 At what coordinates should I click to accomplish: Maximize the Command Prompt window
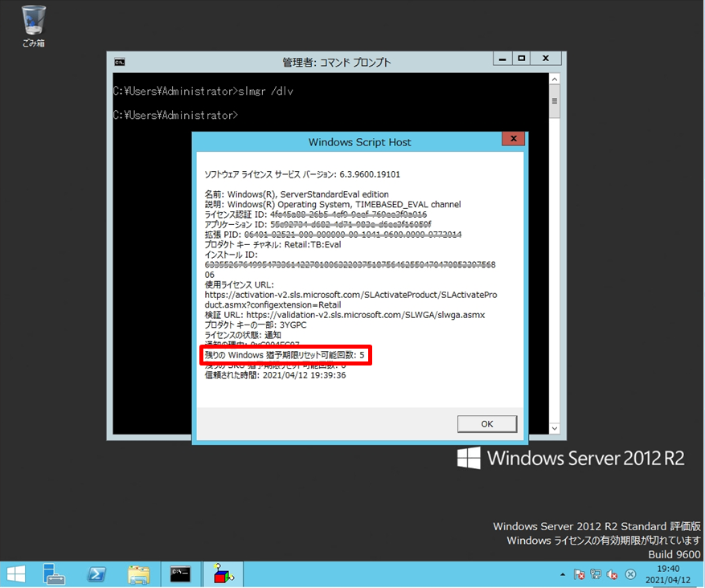point(522,59)
